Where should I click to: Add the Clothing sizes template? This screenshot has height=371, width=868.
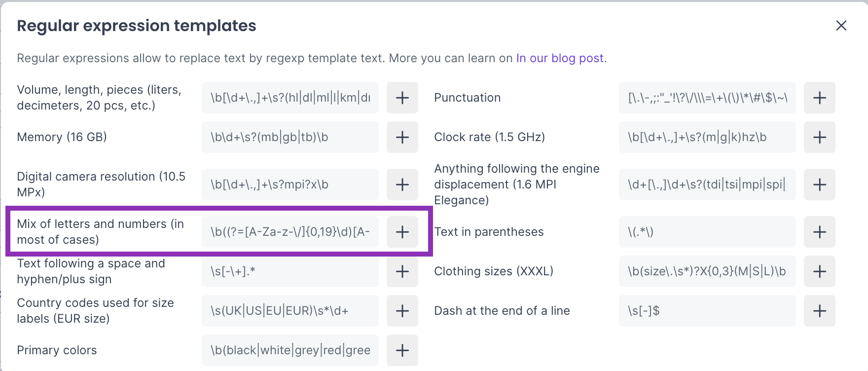[820, 271]
